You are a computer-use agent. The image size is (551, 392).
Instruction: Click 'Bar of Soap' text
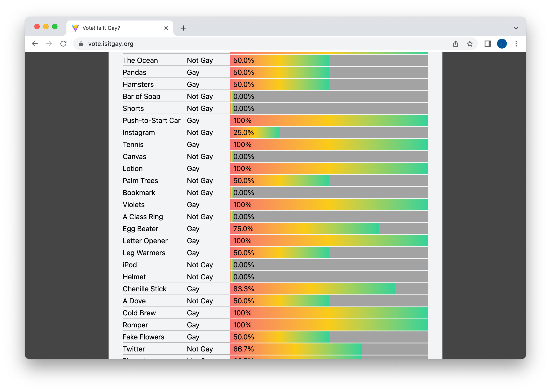point(141,96)
